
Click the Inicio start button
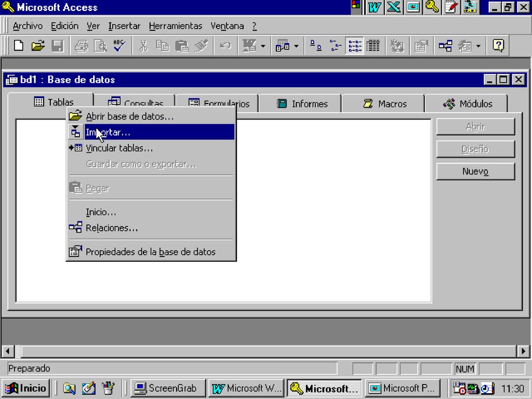click(26, 388)
